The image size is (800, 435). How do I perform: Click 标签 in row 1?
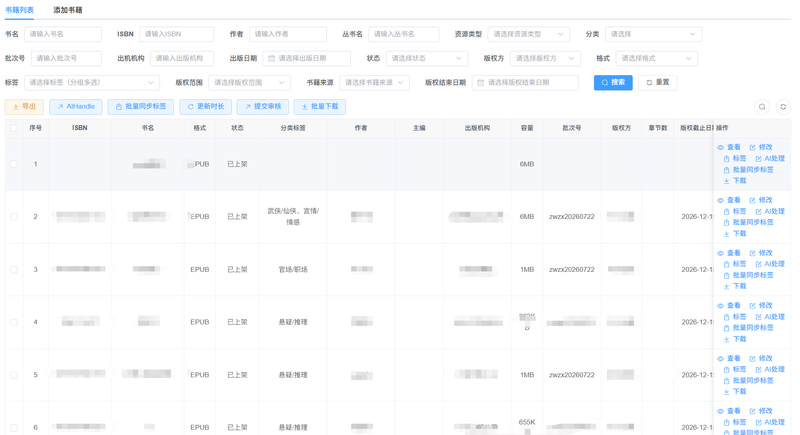coord(735,159)
